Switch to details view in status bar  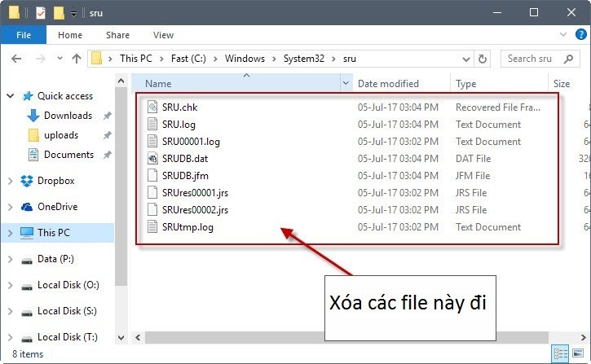[562, 353]
